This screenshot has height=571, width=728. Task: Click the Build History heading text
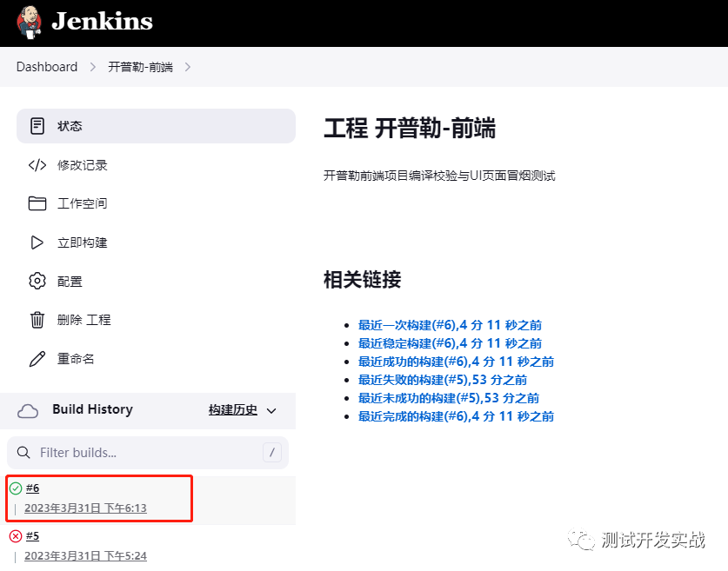click(x=92, y=409)
